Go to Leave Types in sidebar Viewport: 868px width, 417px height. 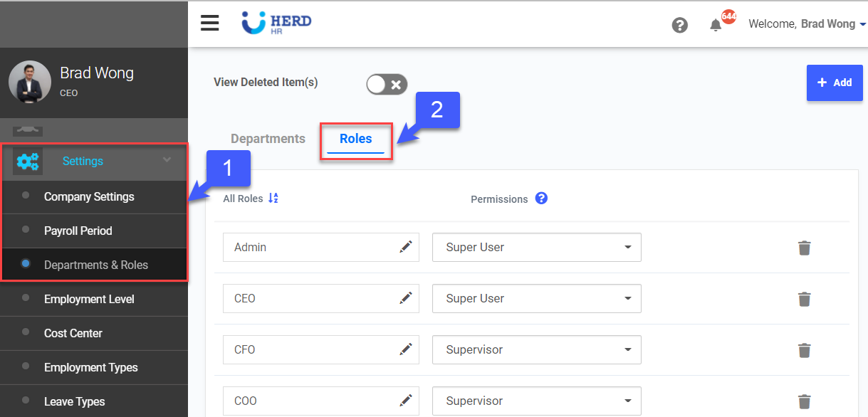(x=74, y=402)
